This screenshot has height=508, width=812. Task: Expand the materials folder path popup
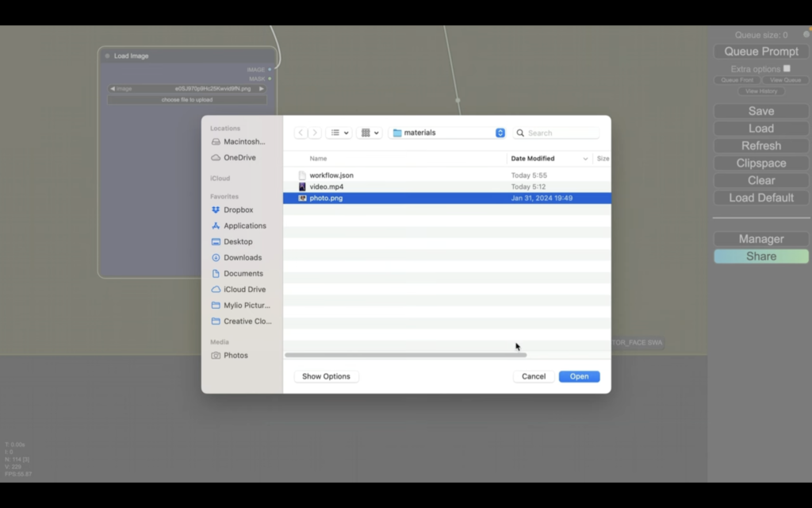(x=500, y=133)
